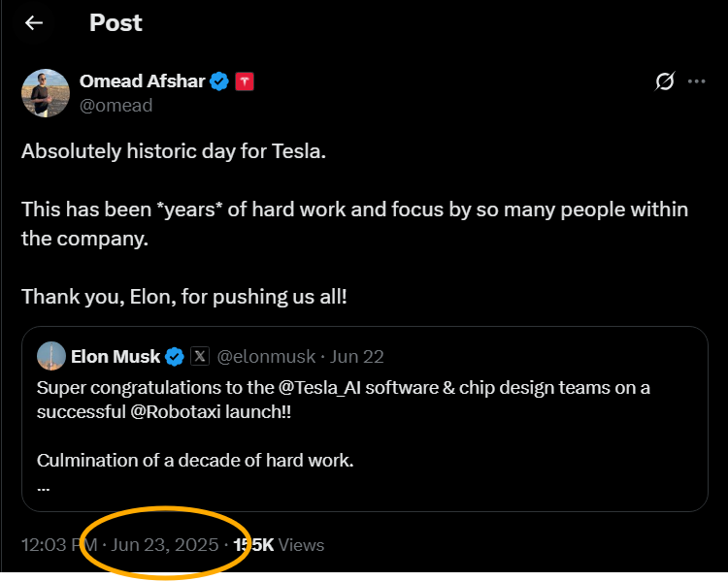Viewport: 728px width, 581px height.
Task: Expand the truncated quoted post ellipsis
Action: coord(43,489)
